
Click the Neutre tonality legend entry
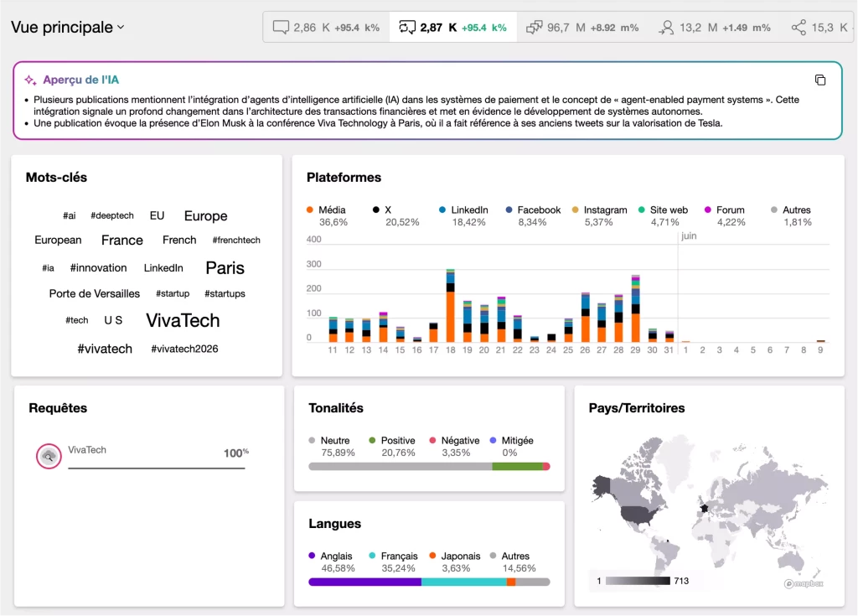click(332, 446)
